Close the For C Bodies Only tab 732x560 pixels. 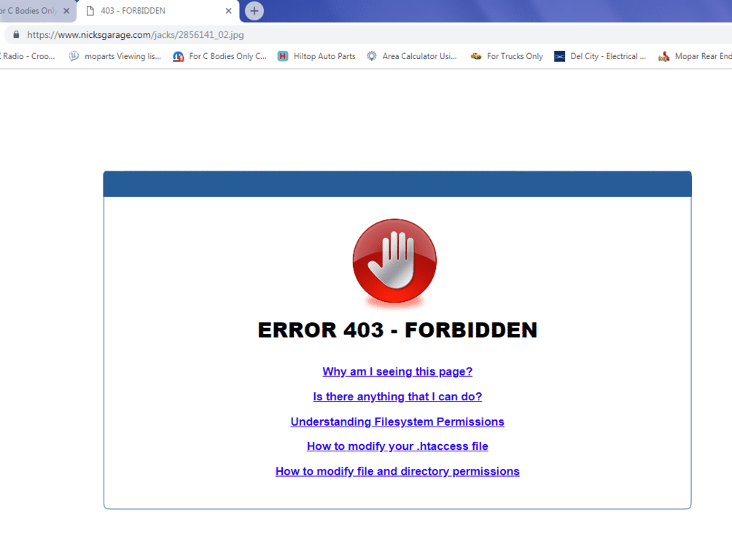tap(66, 11)
